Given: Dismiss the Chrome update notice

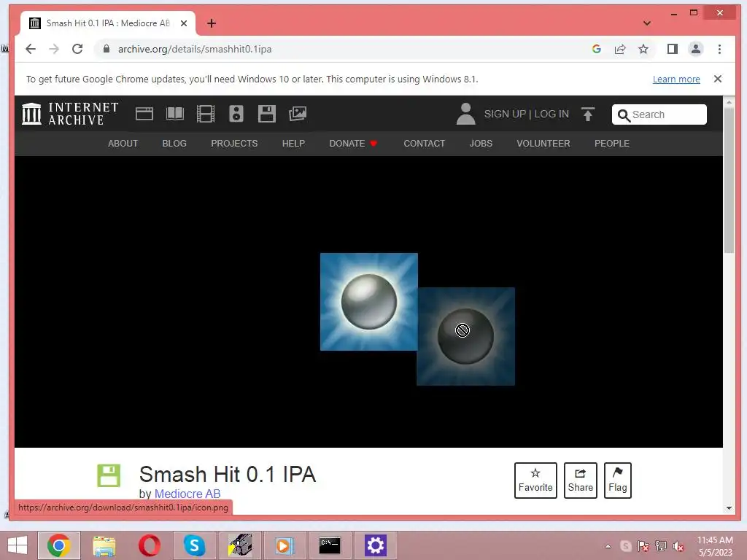Looking at the screenshot, I should click(x=718, y=79).
